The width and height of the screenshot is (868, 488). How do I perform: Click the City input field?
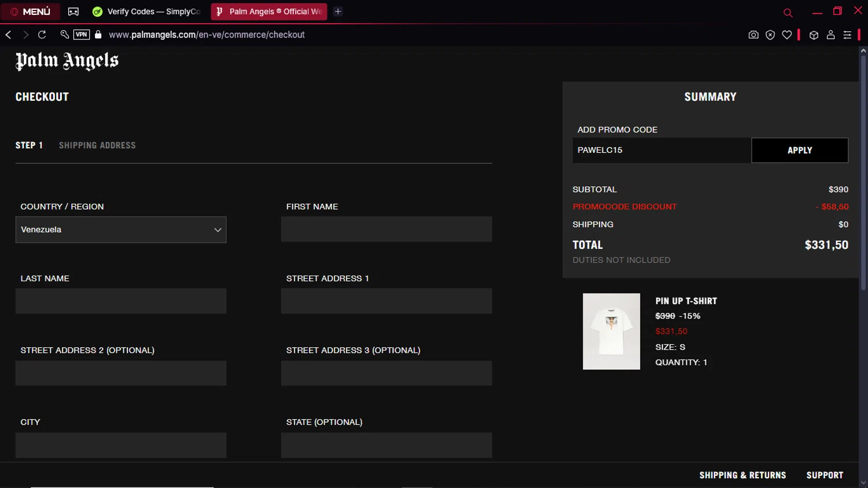[121, 445]
